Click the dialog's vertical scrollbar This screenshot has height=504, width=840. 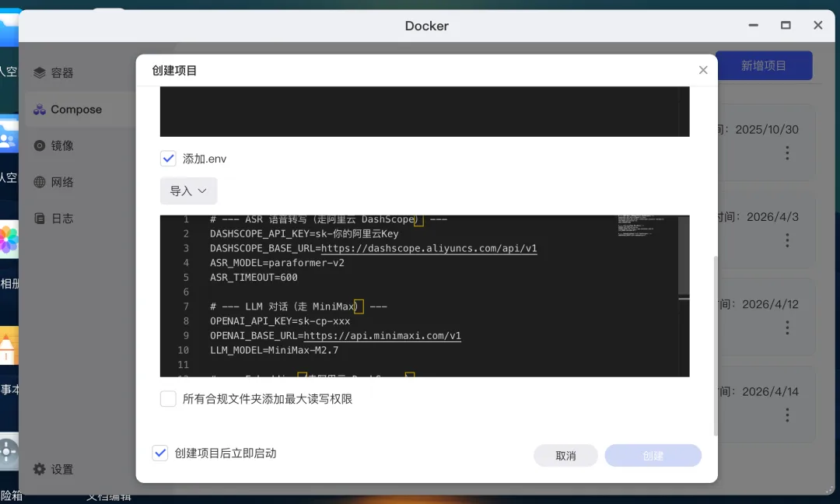(716, 346)
